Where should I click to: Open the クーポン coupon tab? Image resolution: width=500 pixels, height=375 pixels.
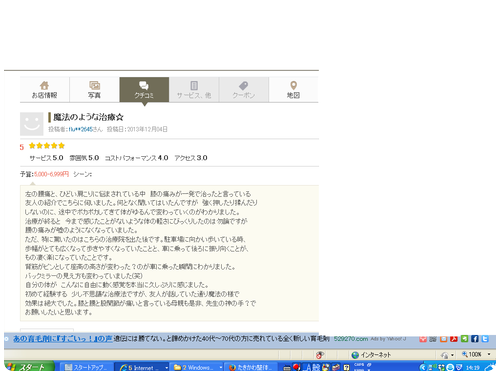[244, 90]
